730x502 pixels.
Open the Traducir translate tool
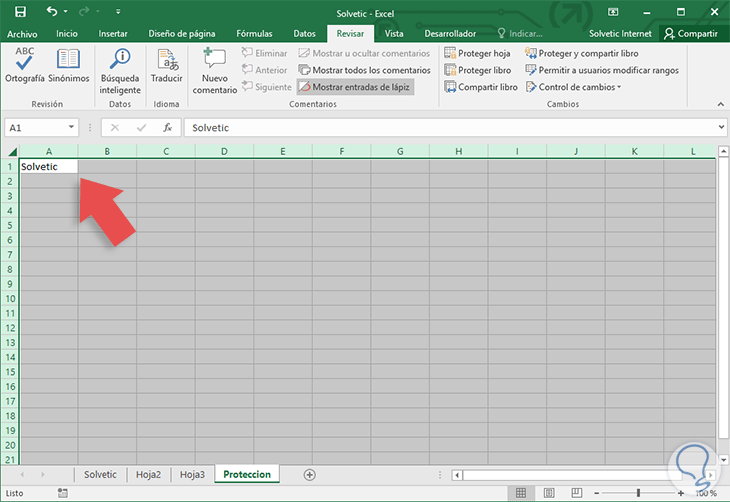coord(167,66)
